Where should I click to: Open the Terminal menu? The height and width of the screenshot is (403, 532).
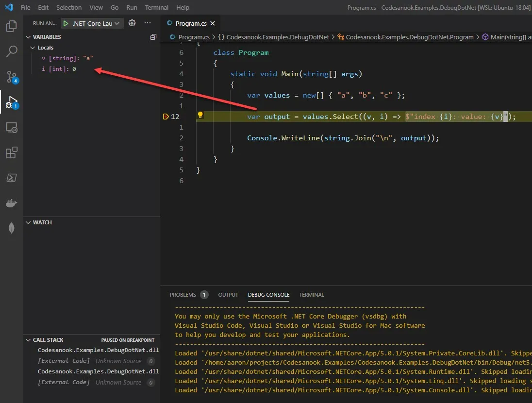coord(156,7)
